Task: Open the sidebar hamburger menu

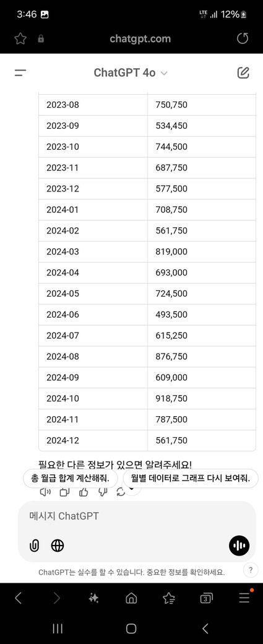Action: 20,73
